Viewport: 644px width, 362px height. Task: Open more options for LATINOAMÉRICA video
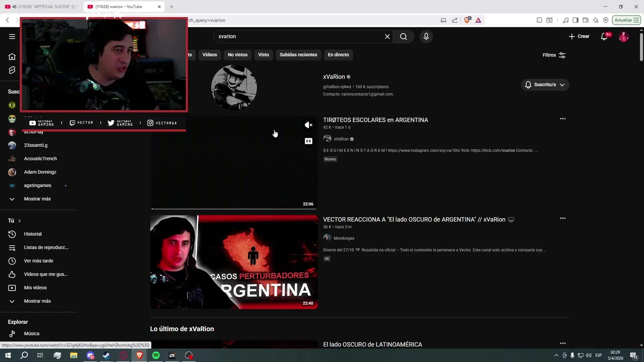[x=562, y=343]
